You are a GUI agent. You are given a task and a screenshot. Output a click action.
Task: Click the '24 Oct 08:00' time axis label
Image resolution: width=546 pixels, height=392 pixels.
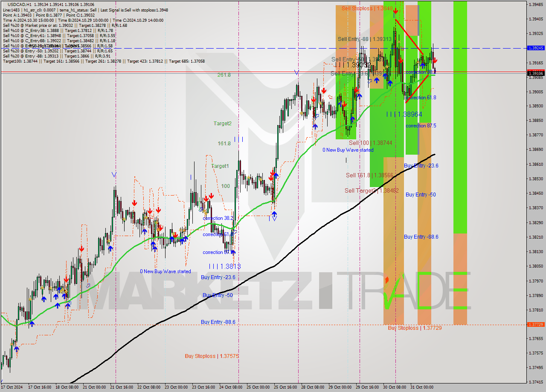click(x=231, y=387)
